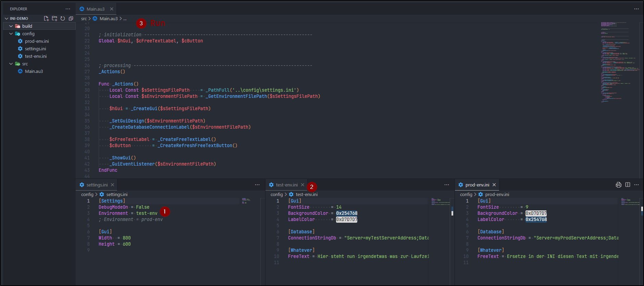Screen dimensions: 644x286
Task: Open prod-env.ini from the Explorer tree
Action: 37,41
